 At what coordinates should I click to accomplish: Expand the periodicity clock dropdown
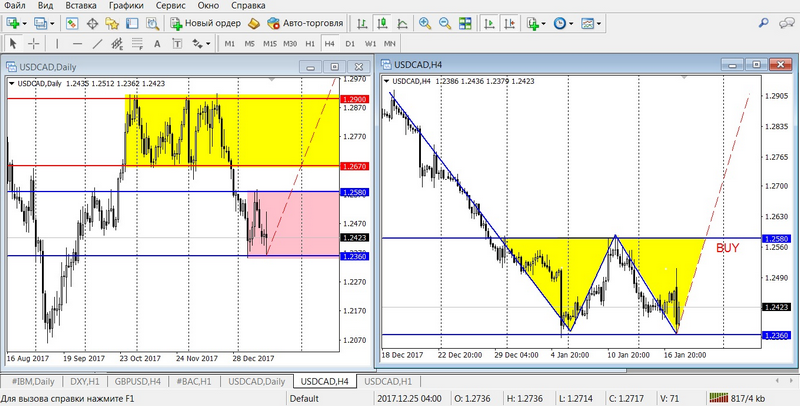(571, 23)
